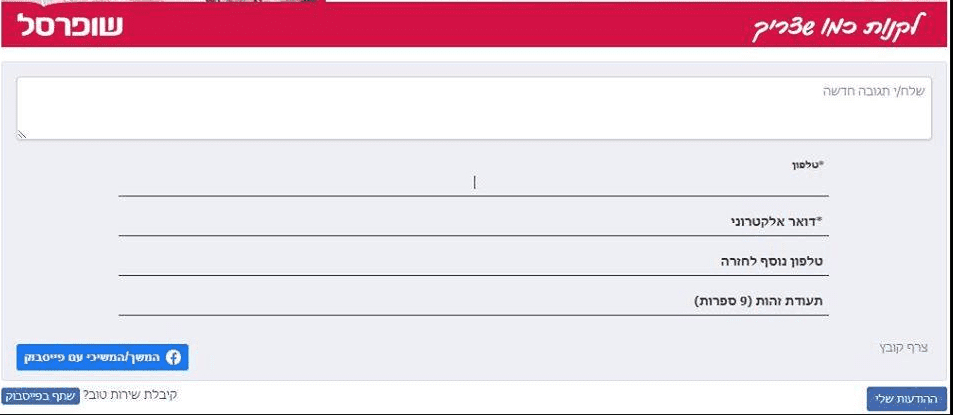
Task: Click the Facebook logo icon in blue button
Action: pyautogui.click(x=172, y=357)
